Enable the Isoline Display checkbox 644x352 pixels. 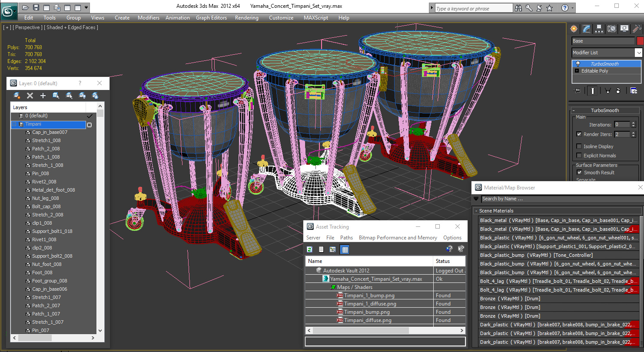coord(579,146)
